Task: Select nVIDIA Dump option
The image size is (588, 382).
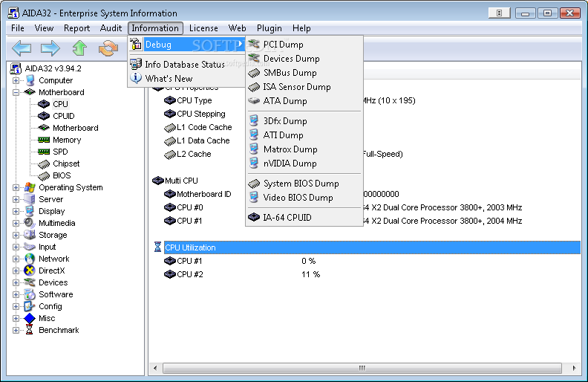Action: click(304, 164)
